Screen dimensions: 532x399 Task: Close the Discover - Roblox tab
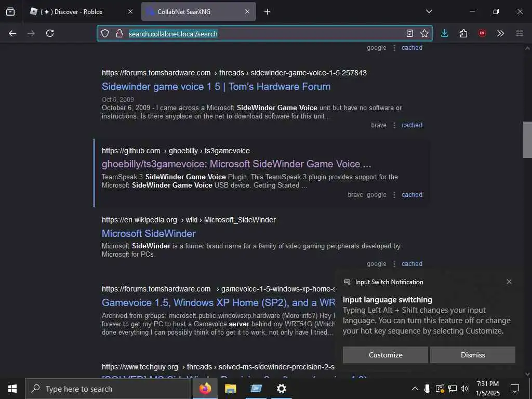click(x=130, y=11)
